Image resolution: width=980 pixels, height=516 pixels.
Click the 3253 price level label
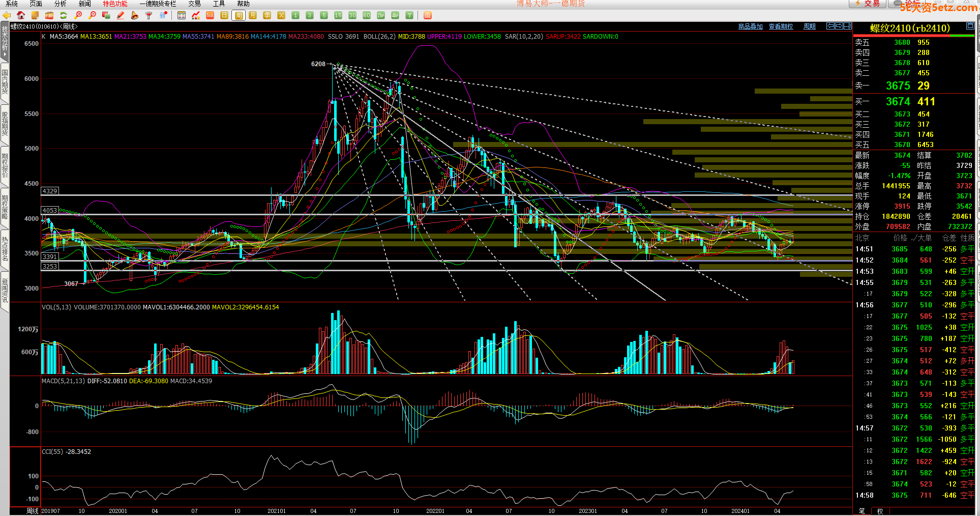click(x=50, y=266)
